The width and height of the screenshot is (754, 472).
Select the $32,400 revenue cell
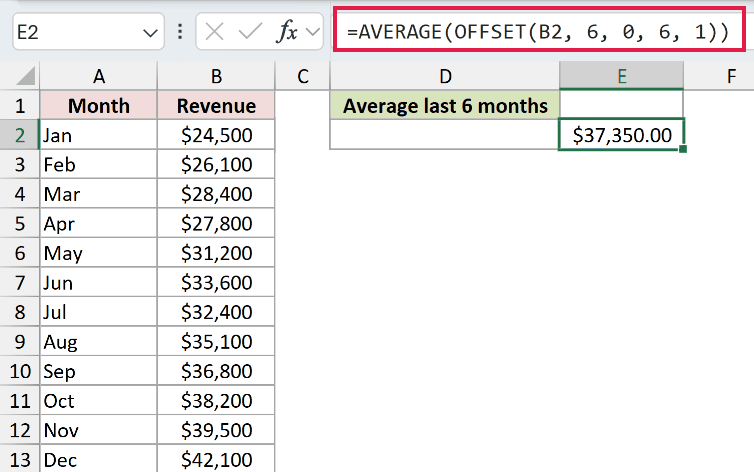coord(216,312)
